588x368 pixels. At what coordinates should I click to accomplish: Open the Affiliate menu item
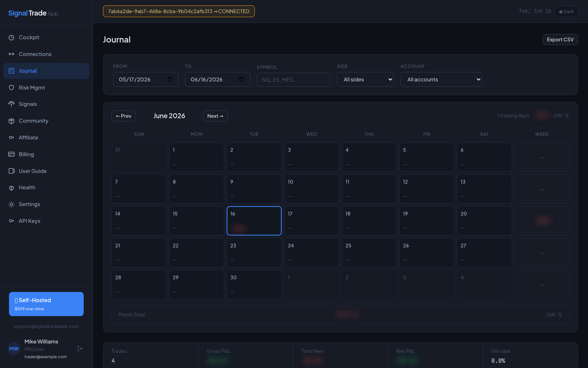[46, 138]
